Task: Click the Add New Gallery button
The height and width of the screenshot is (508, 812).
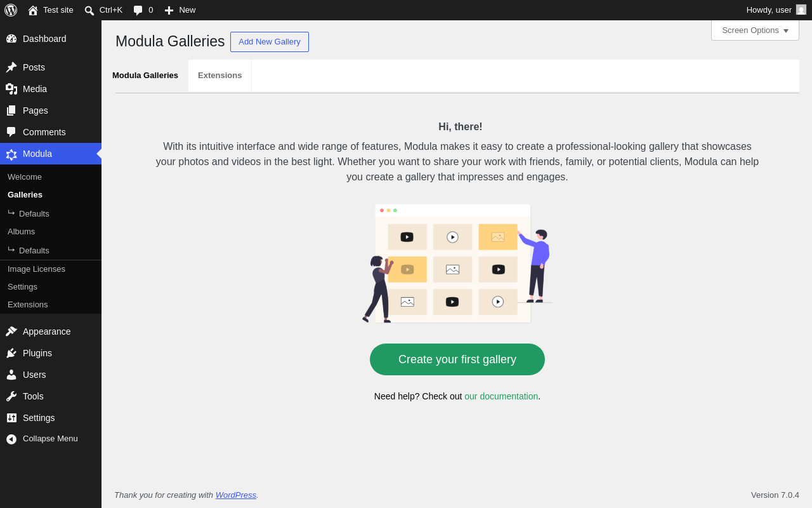Action: (270, 42)
